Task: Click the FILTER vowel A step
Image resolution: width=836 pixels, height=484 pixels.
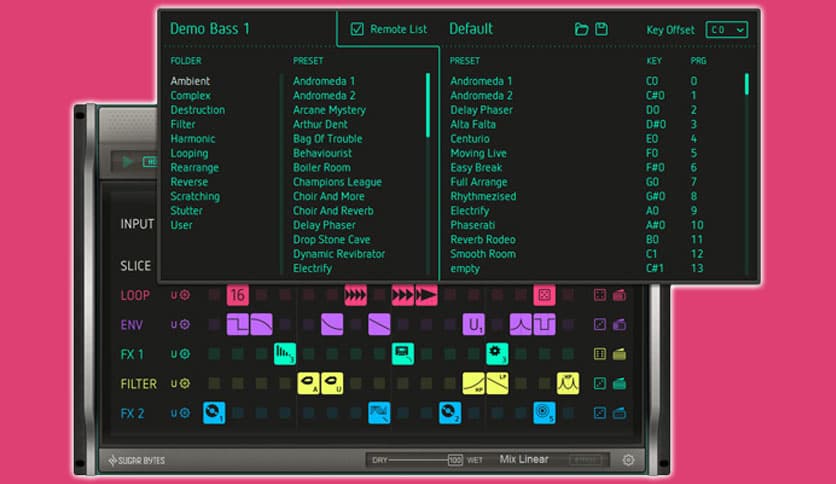Action: coord(308,383)
